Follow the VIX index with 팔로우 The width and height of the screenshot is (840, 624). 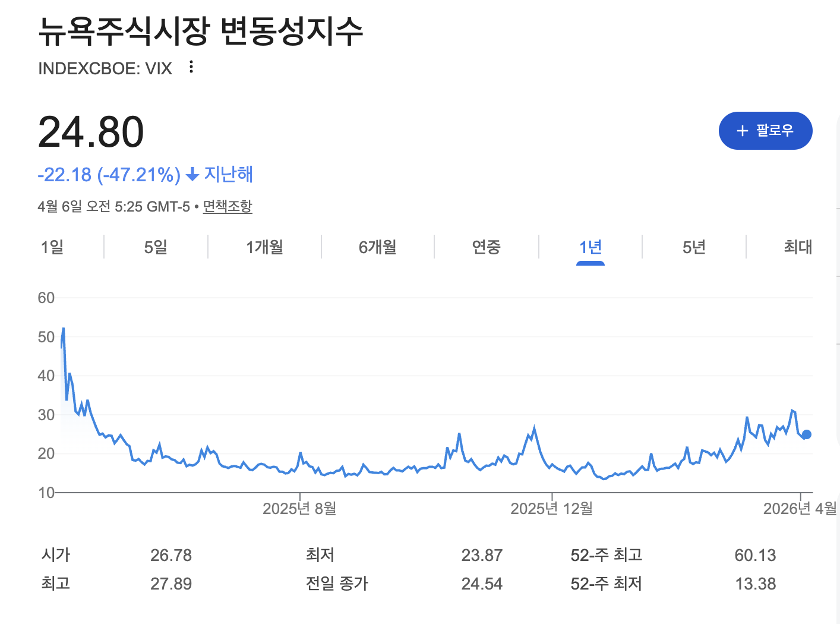pos(765,131)
